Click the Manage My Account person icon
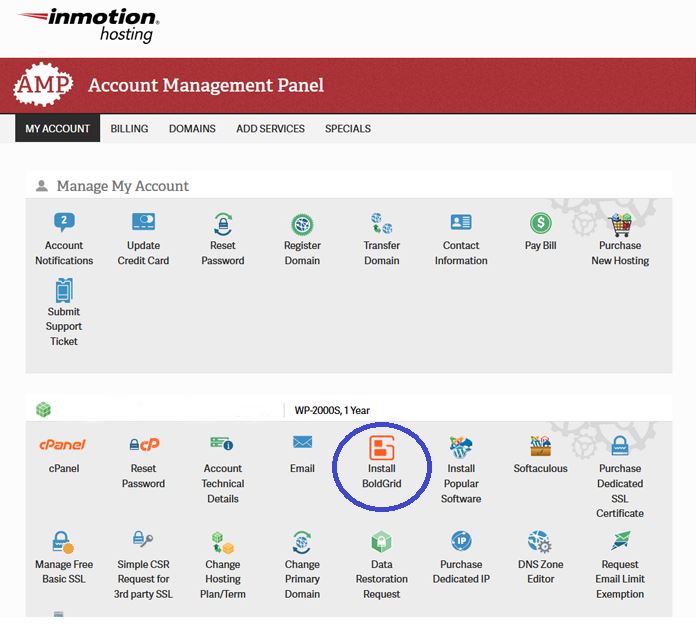The image size is (696, 634). [x=42, y=186]
